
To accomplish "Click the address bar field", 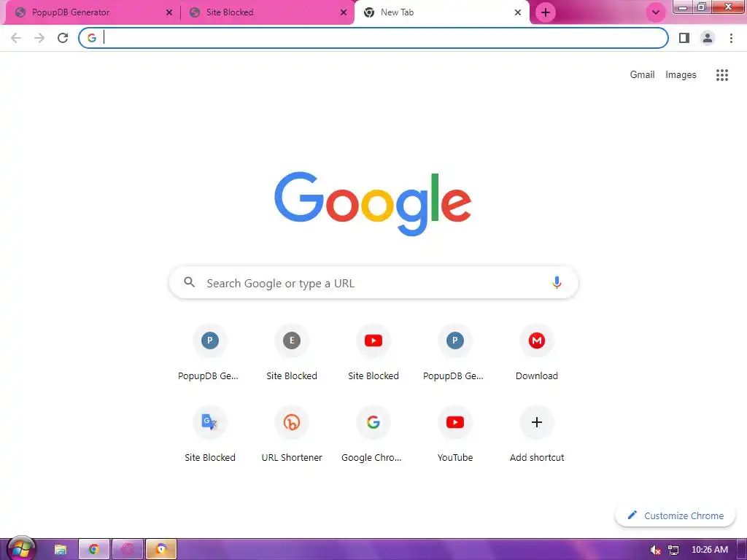I will click(373, 38).
